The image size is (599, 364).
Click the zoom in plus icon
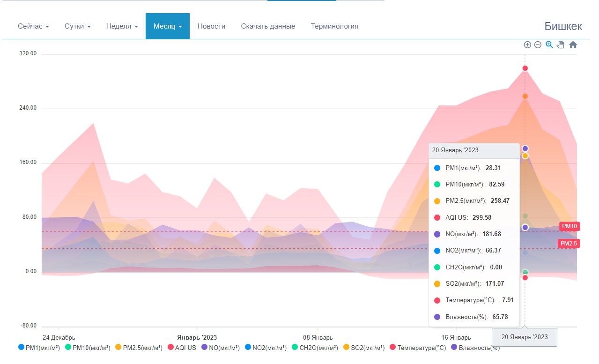pyautogui.click(x=527, y=45)
